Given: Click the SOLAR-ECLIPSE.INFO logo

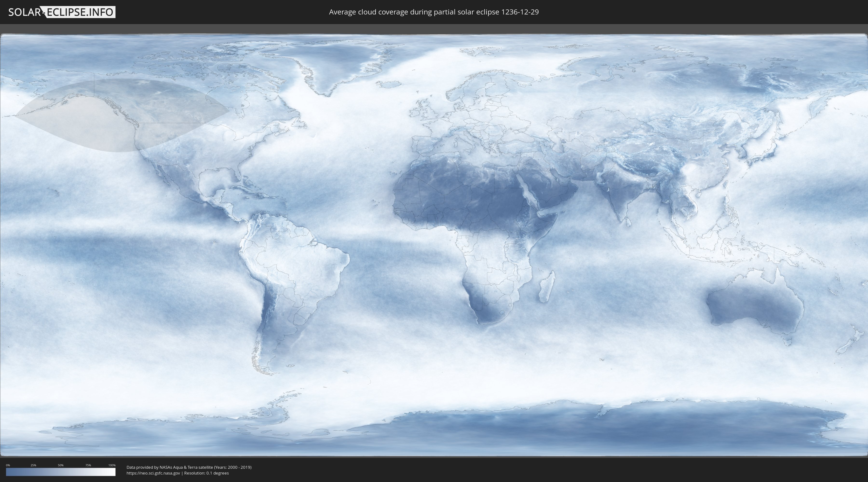Looking at the screenshot, I should click(x=62, y=12).
